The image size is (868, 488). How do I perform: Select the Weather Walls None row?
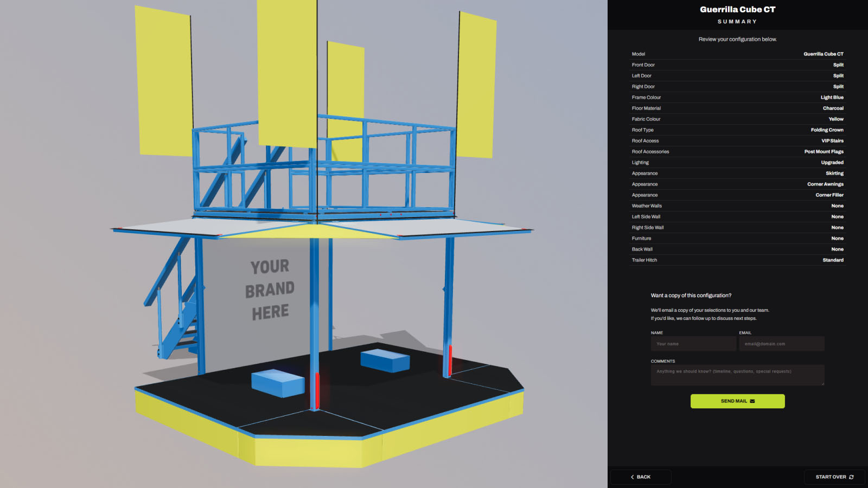[x=737, y=206]
